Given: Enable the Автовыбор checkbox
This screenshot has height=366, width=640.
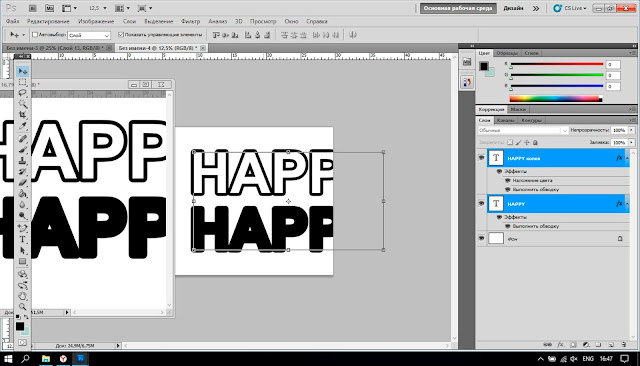Looking at the screenshot, I should click(x=35, y=35).
